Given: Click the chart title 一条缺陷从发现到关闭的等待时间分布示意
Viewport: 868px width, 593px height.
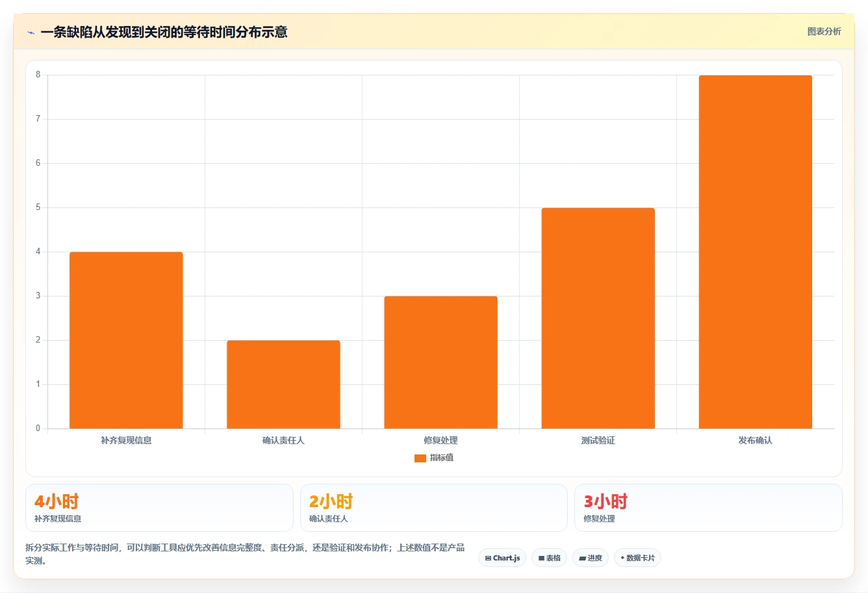Looking at the screenshot, I should coord(164,32).
